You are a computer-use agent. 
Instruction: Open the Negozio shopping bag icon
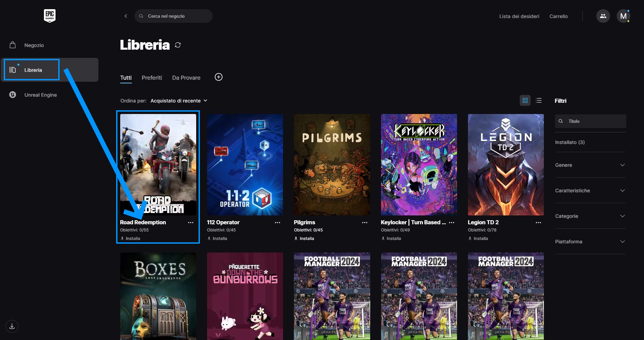point(13,45)
